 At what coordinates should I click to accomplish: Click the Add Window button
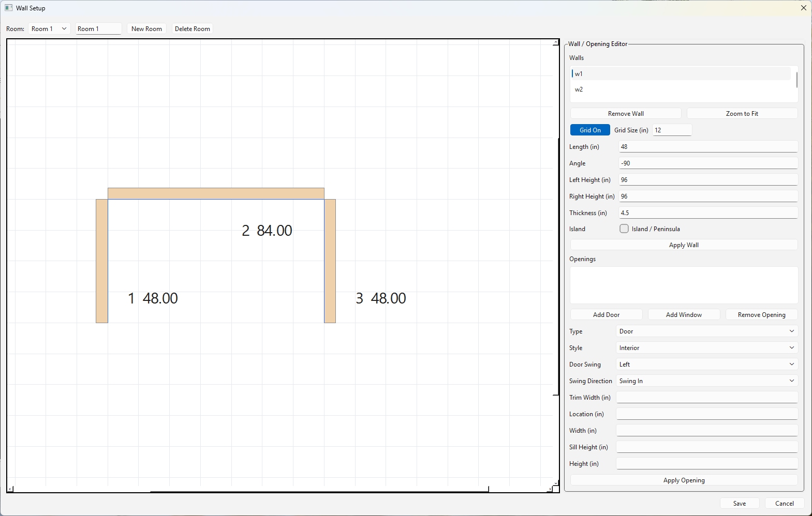[684, 315]
